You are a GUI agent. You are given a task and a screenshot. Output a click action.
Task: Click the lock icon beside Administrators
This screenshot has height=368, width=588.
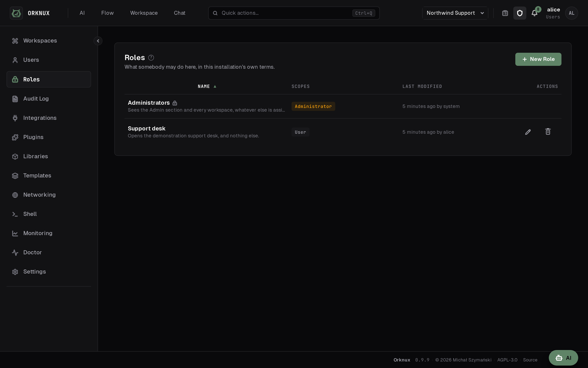coord(175,103)
